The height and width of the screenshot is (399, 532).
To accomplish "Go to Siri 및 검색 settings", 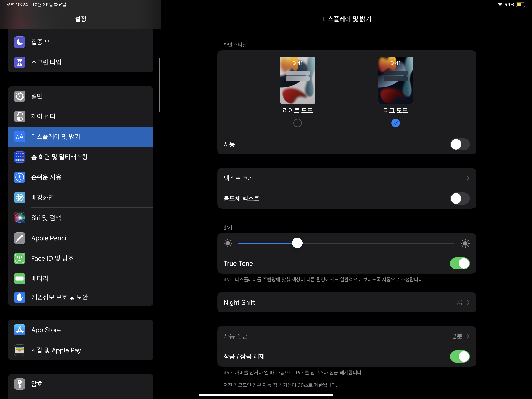I will (x=81, y=218).
